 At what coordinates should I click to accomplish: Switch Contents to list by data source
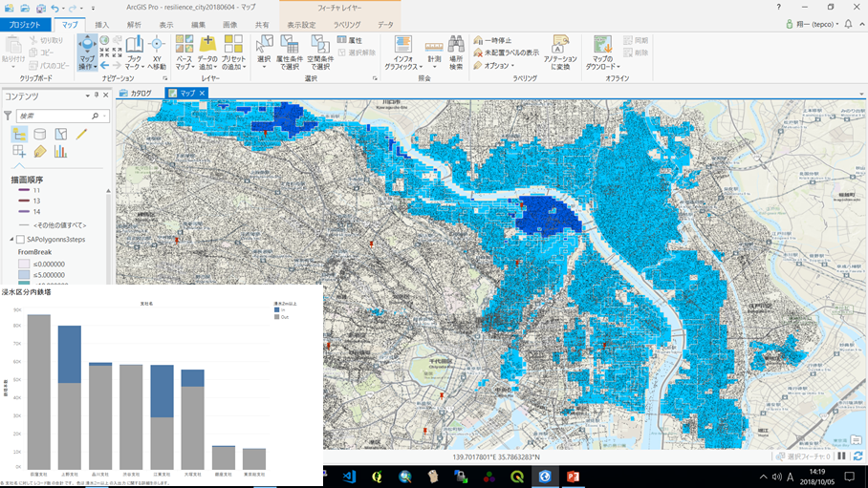(x=40, y=135)
